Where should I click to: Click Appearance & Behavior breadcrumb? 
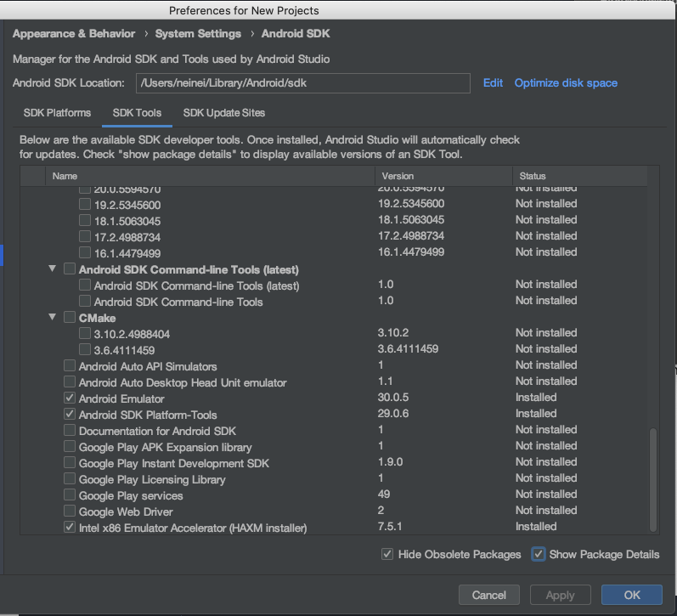(74, 34)
